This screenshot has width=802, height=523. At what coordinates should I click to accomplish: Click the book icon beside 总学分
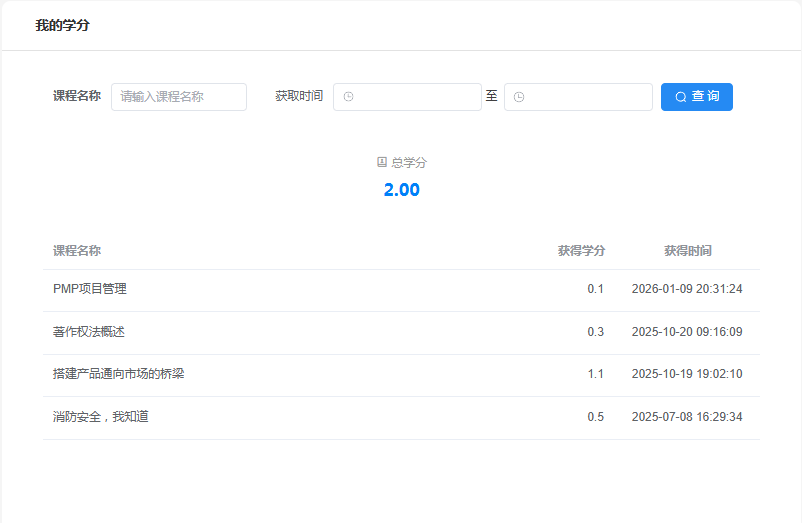click(x=381, y=162)
